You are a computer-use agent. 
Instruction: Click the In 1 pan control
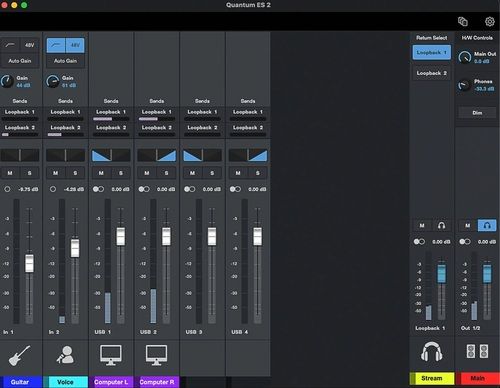[x=20, y=155]
